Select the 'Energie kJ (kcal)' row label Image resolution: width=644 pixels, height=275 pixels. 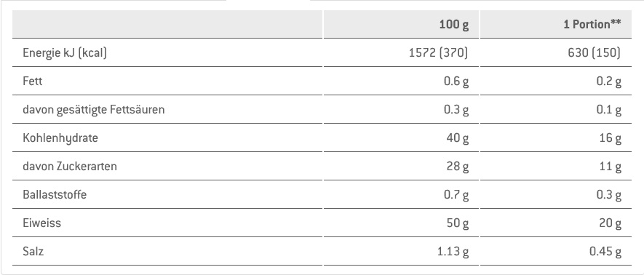coord(65,53)
